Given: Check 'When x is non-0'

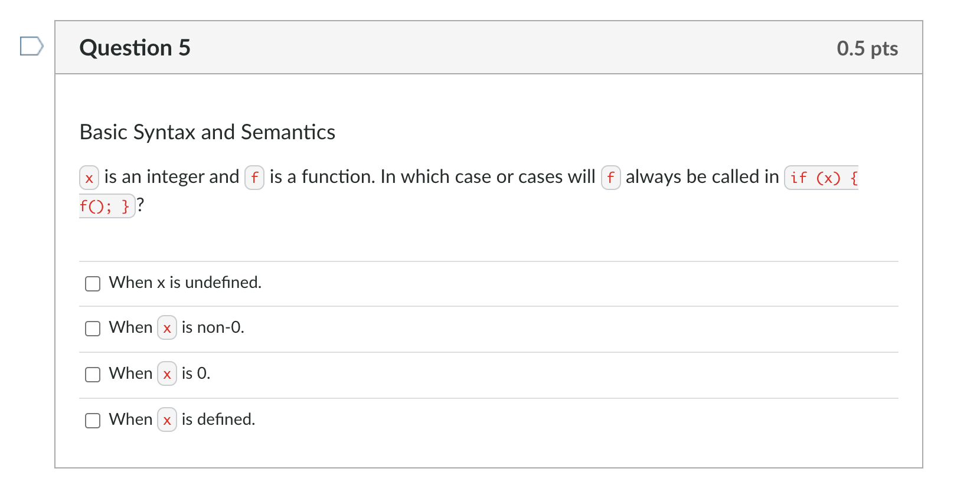Looking at the screenshot, I should click(x=92, y=329).
